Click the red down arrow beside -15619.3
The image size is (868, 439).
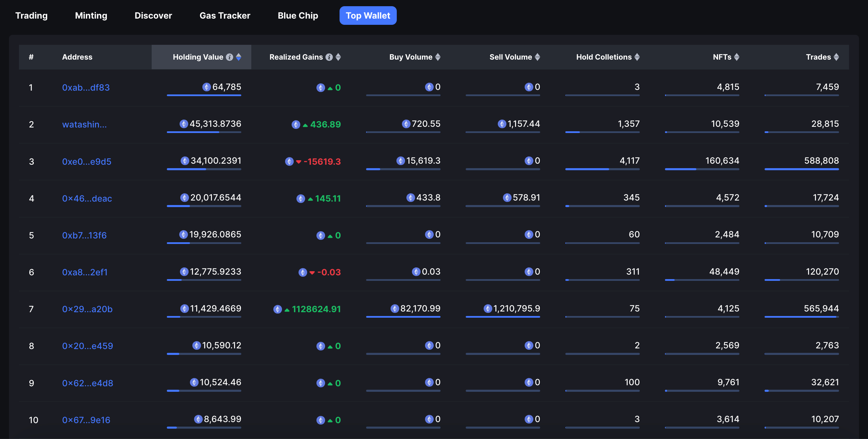(x=299, y=162)
